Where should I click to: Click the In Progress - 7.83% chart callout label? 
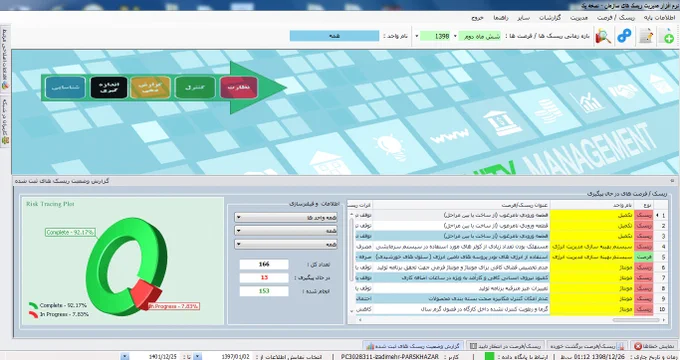173,306
